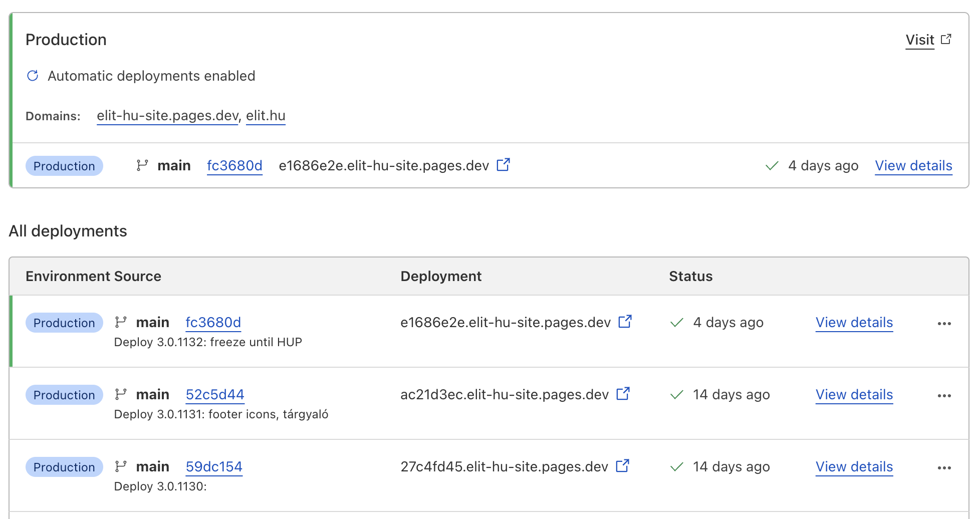Open commit 52c5d44
Screen dimensions: 980x519
click(214, 394)
